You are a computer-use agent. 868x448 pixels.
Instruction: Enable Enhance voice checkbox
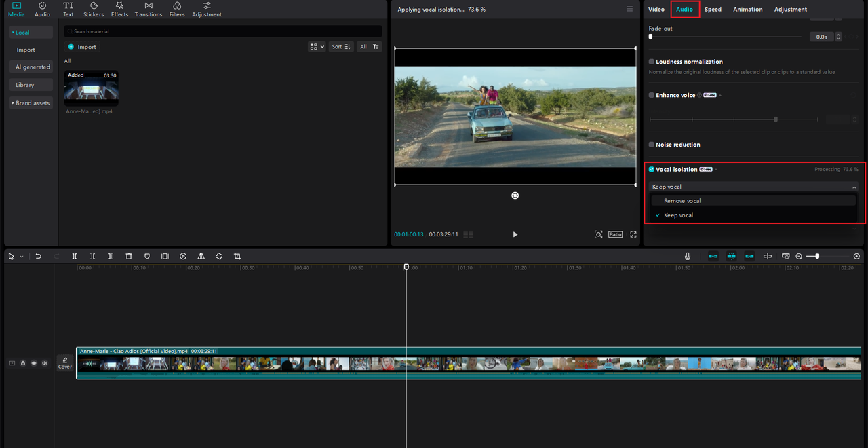(652, 95)
